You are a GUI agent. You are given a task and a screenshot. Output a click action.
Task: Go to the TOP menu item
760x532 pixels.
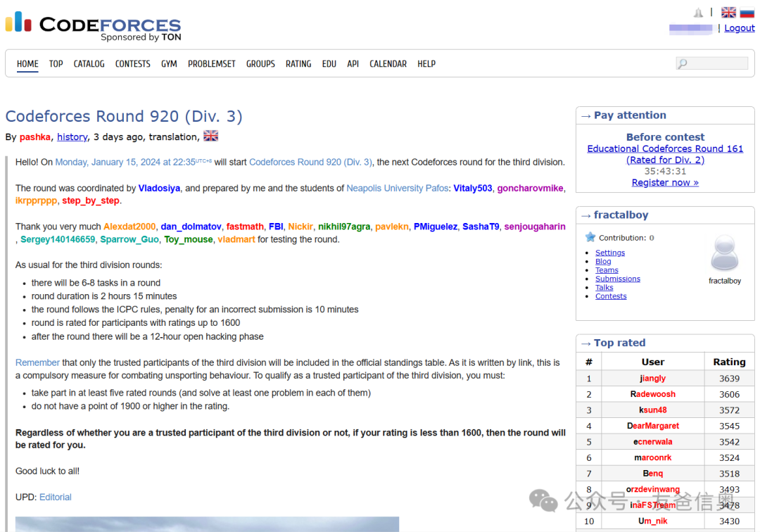point(56,64)
